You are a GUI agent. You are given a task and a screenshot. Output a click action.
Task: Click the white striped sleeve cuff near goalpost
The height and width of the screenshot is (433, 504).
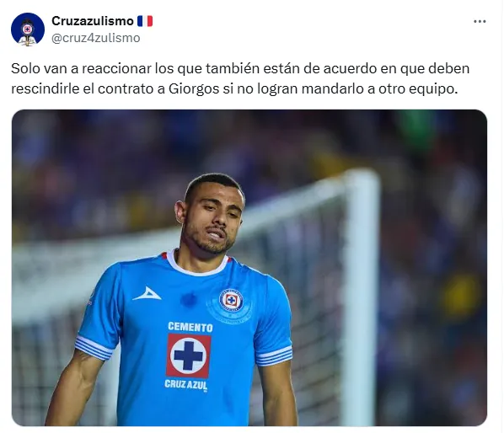[x=274, y=355]
